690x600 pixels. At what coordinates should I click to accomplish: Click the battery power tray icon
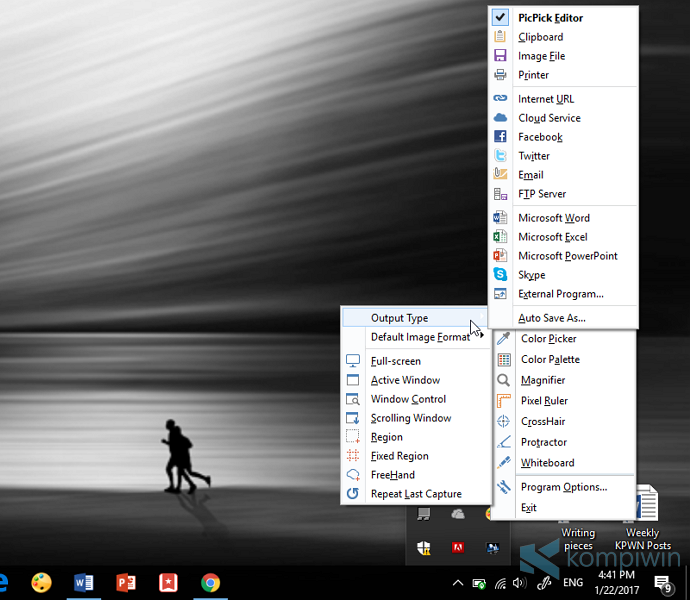click(479, 584)
